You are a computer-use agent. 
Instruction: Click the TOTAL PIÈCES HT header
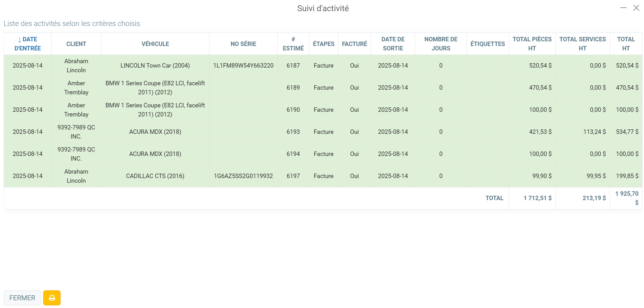pos(532,44)
